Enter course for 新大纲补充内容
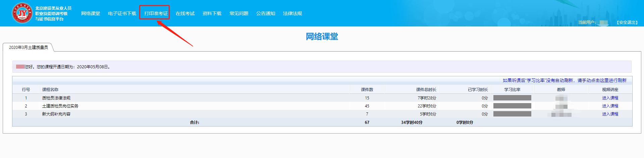This screenshot has width=644, height=158. pos(610,114)
